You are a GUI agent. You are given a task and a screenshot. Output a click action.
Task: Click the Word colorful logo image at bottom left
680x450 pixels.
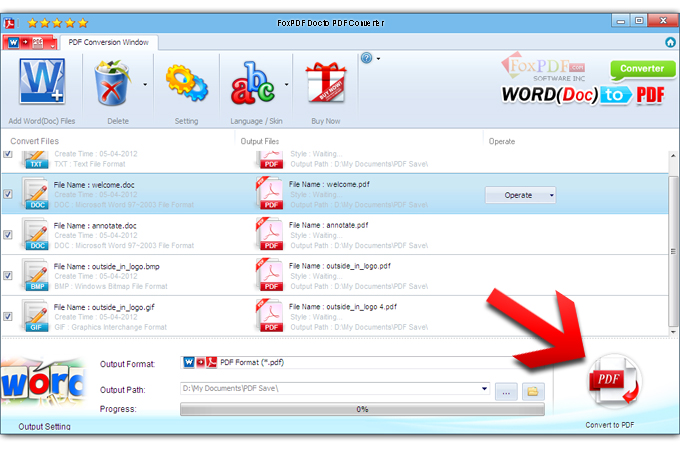pos(42,382)
